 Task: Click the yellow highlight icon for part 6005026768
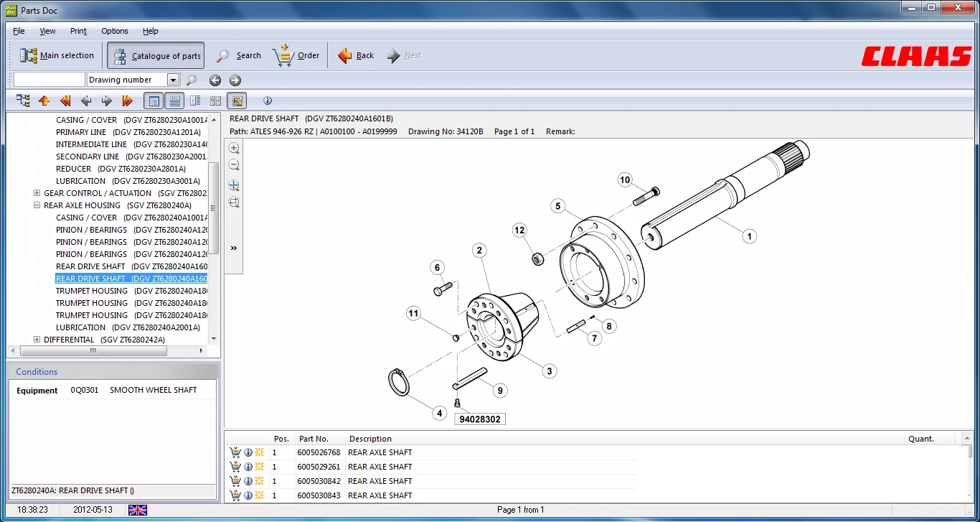pos(259,452)
